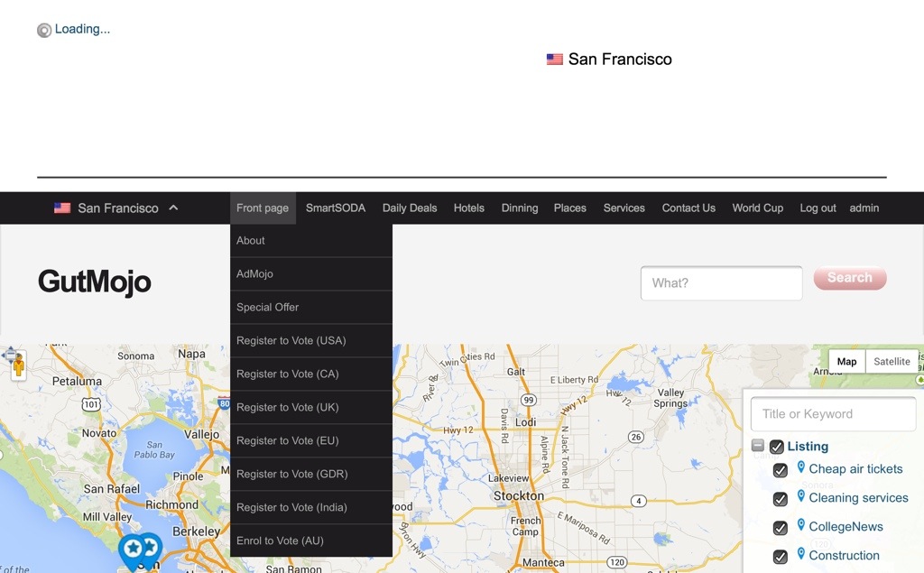Screen dimensions: 924x573
Task: Collapse the Listing category tree
Action: [x=758, y=446]
